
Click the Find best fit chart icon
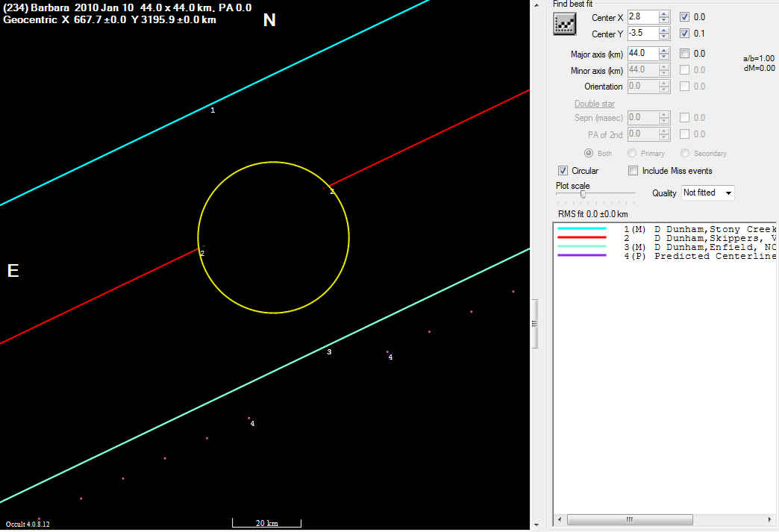coord(566,25)
